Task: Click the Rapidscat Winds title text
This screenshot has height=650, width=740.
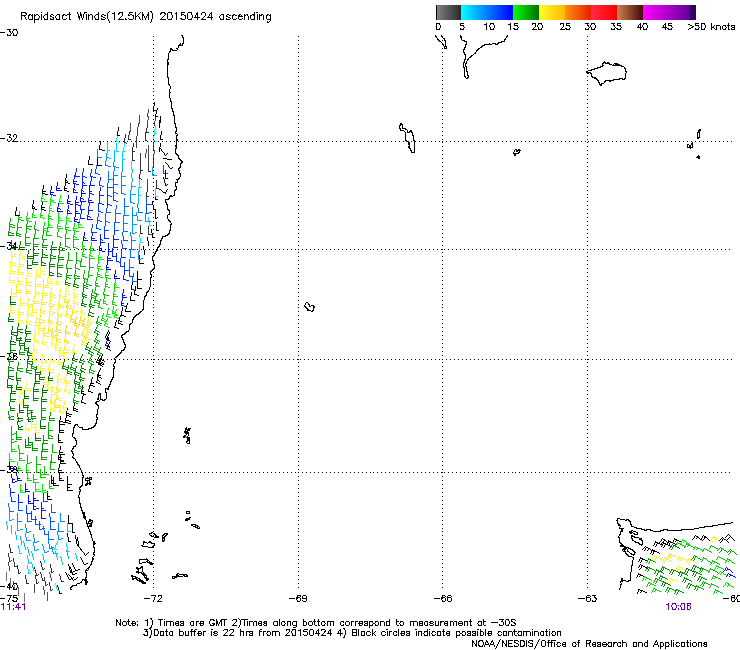Action: pyautogui.click(x=146, y=17)
